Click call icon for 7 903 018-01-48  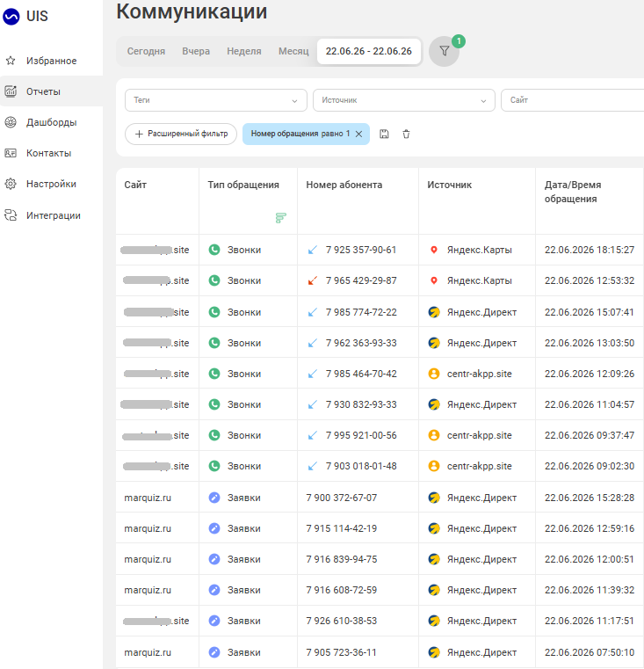click(214, 466)
